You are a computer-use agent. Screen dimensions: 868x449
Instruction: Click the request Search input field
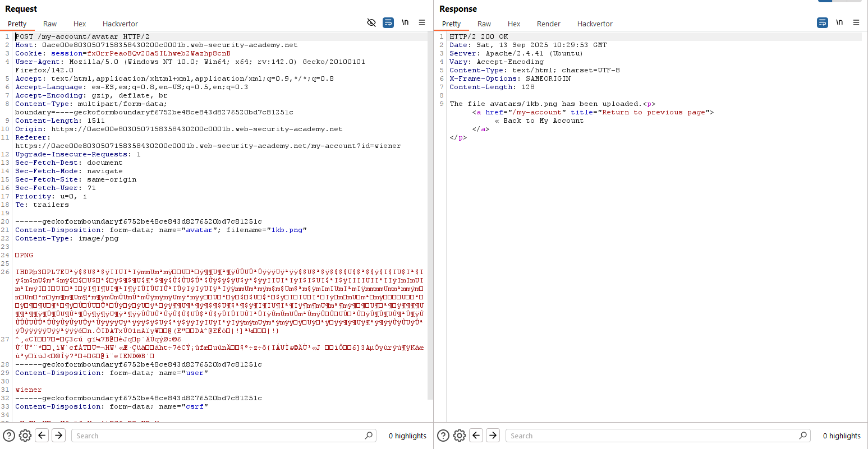point(219,436)
